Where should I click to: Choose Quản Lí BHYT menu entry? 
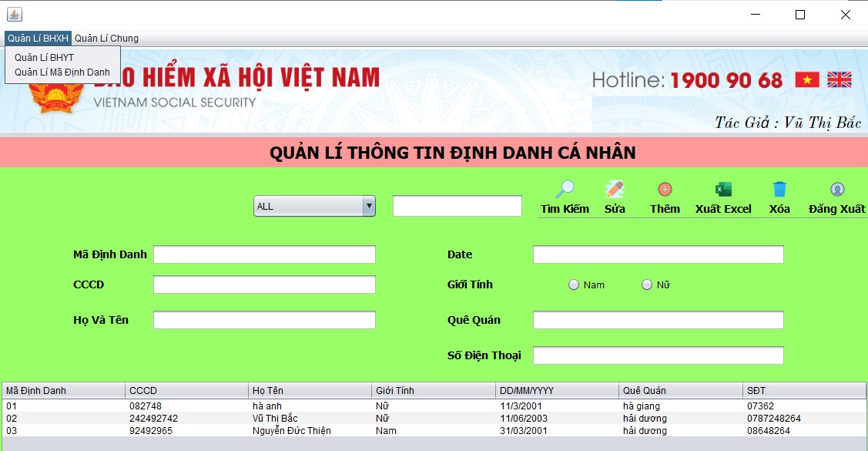pyautogui.click(x=45, y=57)
